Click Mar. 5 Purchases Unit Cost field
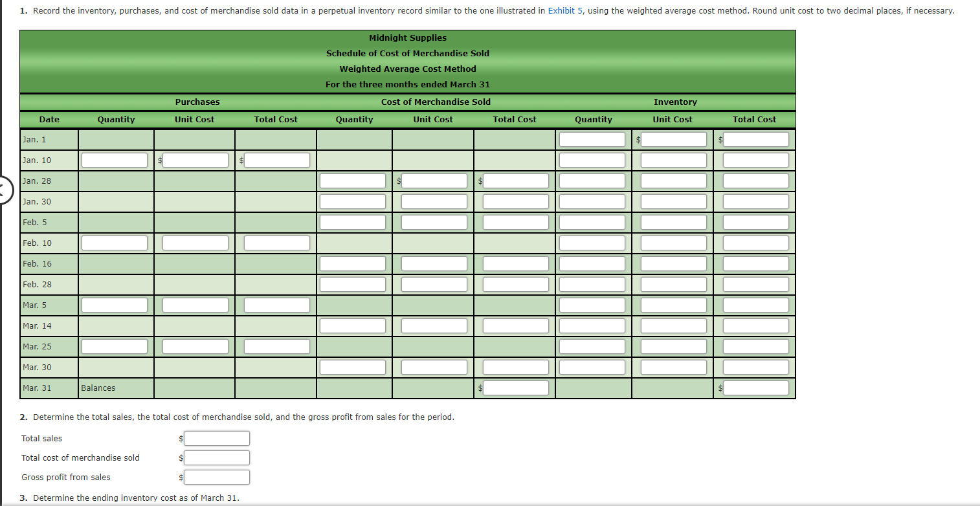 (195, 305)
